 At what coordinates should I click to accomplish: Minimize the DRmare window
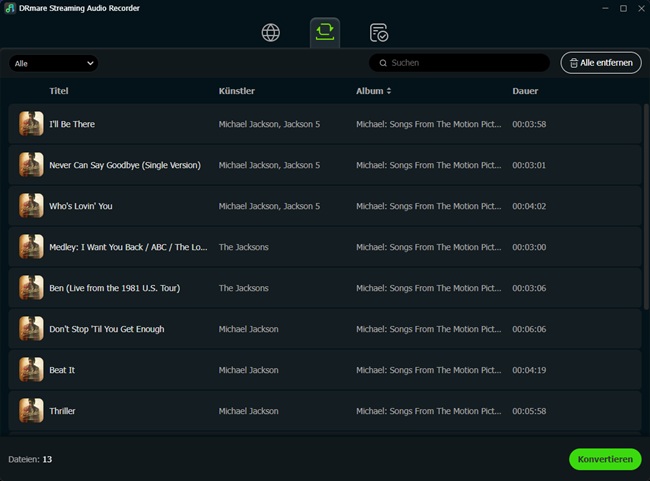coord(605,8)
